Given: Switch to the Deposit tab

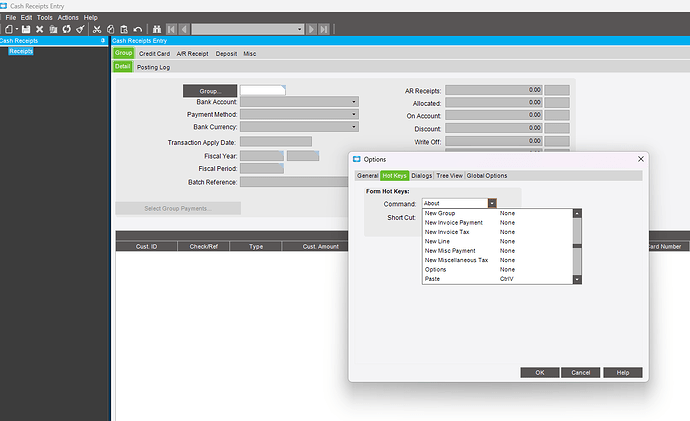Looking at the screenshot, I should pyautogui.click(x=226, y=54).
